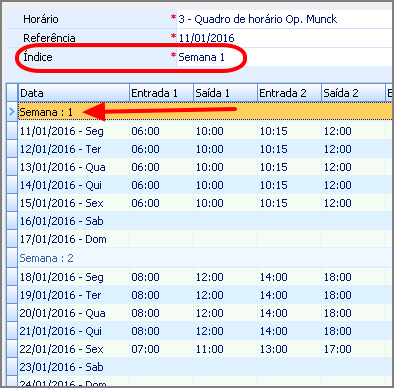Image resolution: width=394 pixels, height=388 pixels.
Task: Click Entrada 1 cell for 12/01/2016 - Ter
Action: click(161, 149)
